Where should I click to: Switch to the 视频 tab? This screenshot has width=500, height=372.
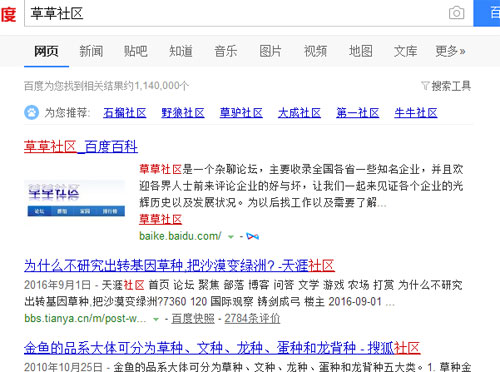pos(315,51)
